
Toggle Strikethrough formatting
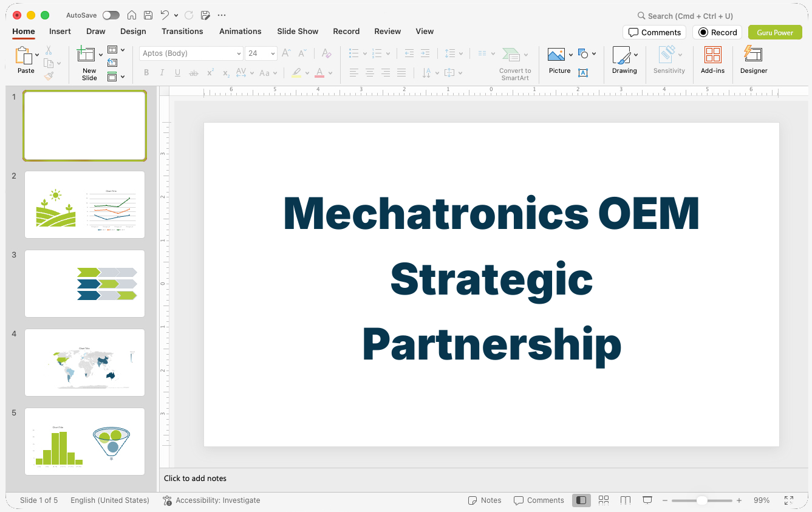pyautogui.click(x=194, y=73)
